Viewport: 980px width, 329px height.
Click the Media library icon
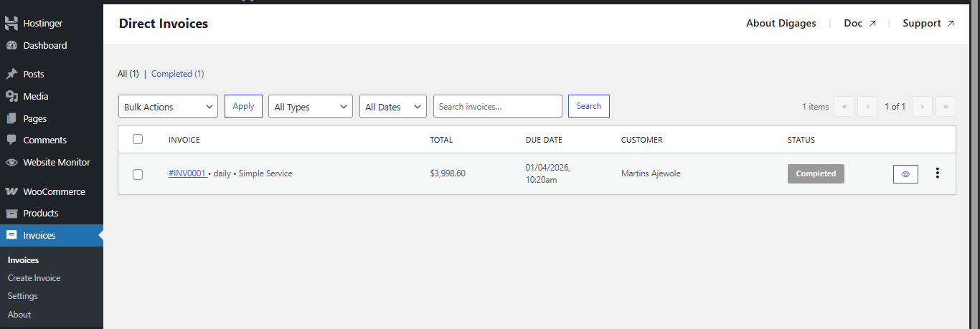click(x=11, y=96)
